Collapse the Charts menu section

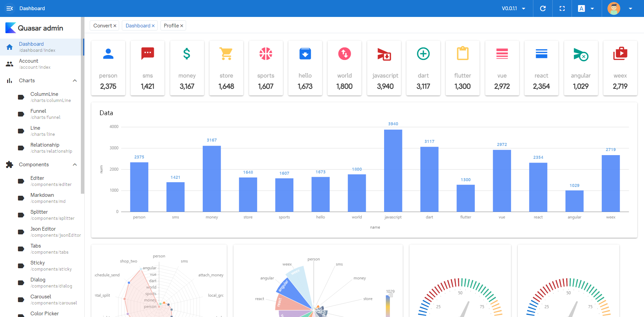[x=75, y=81]
